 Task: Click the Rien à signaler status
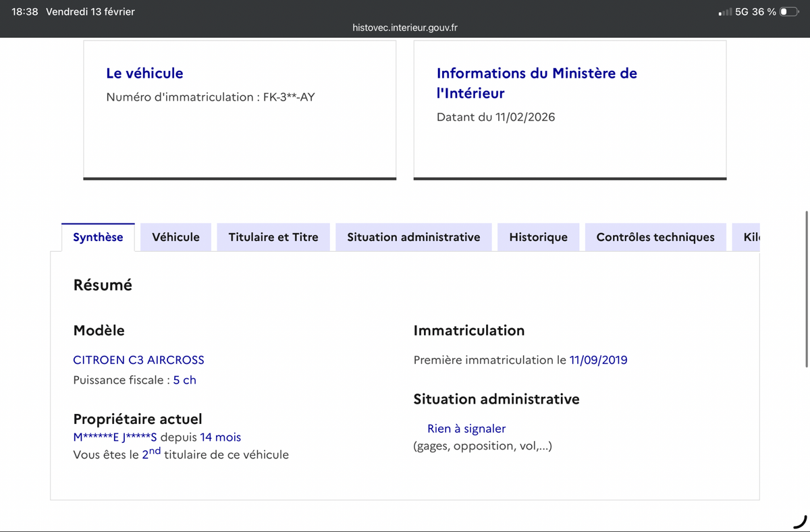(466, 429)
